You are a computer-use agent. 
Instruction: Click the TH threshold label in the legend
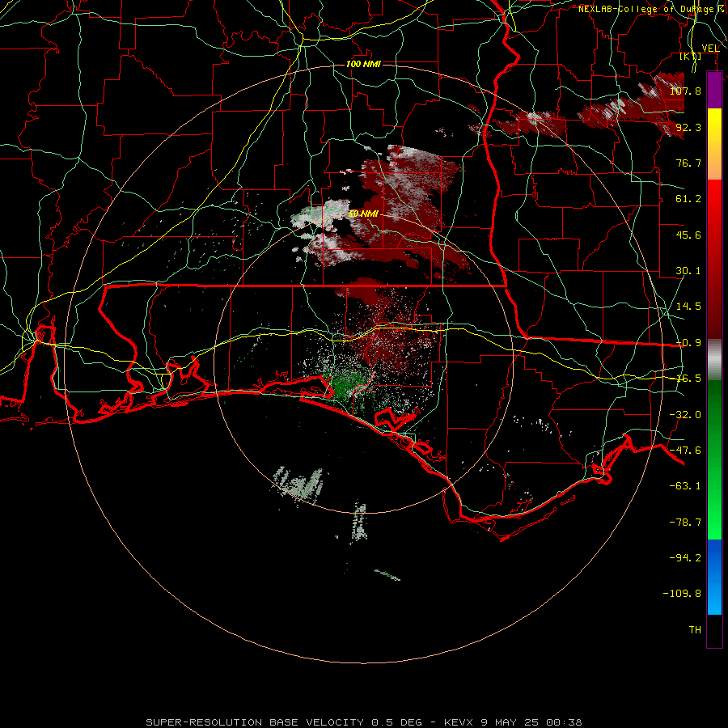[x=695, y=630]
